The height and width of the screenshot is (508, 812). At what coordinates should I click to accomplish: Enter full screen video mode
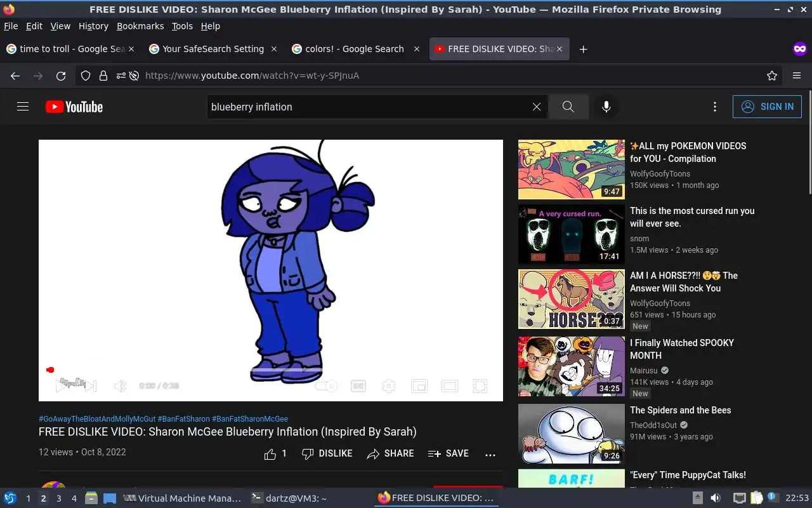point(480,385)
